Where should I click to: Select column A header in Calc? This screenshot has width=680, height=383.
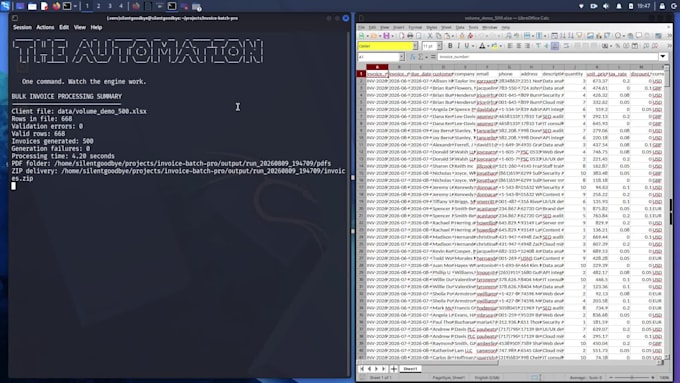click(x=377, y=67)
